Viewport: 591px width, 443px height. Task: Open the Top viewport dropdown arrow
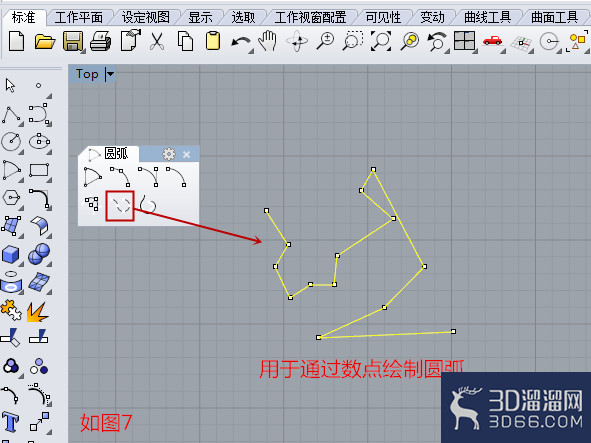tap(110, 74)
